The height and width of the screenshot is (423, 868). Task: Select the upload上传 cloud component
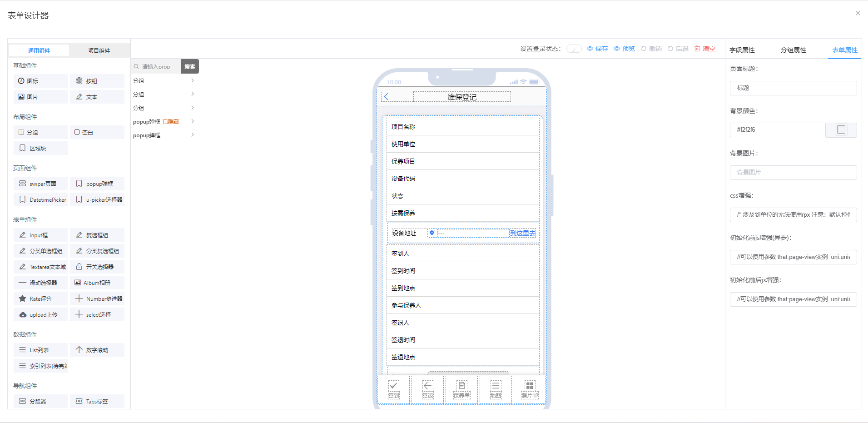[x=40, y=314]
